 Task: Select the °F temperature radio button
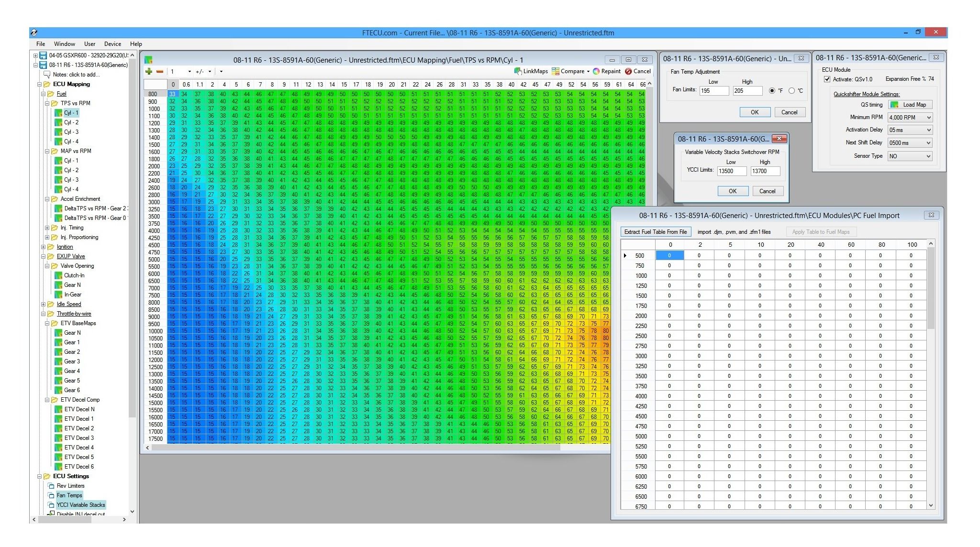(x=772, y=91)
